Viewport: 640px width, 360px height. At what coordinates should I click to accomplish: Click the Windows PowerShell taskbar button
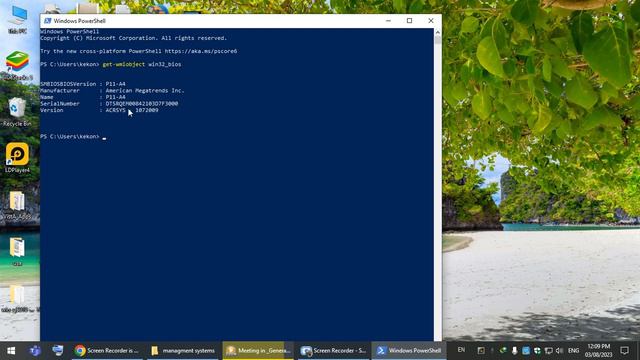(409, 351)
